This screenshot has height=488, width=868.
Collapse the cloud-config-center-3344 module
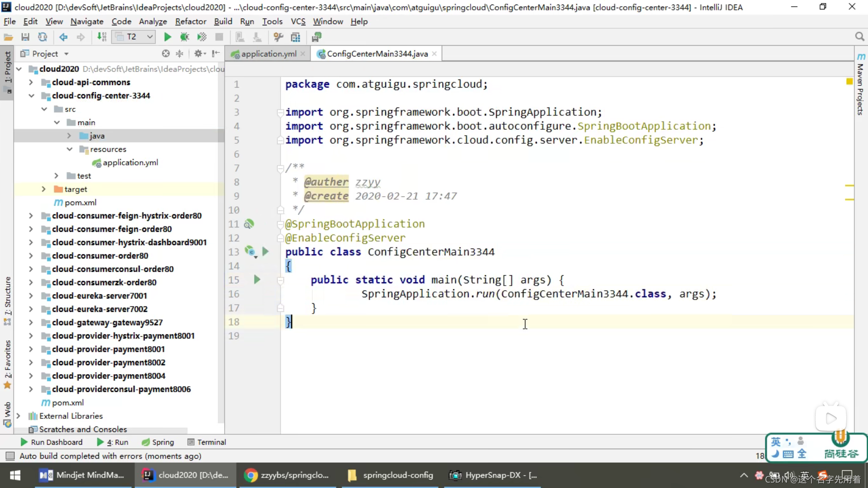pyautogui.click(x=31, y=96)
